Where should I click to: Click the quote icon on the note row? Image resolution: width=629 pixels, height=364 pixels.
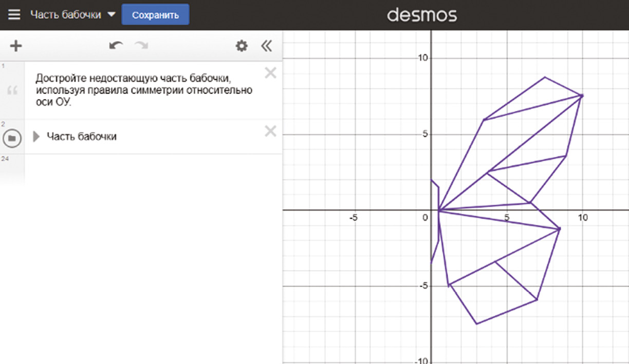13,91
